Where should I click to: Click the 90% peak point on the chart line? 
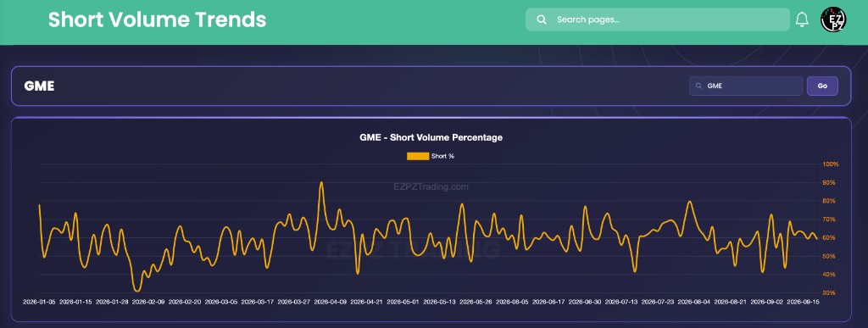(321, 182)
